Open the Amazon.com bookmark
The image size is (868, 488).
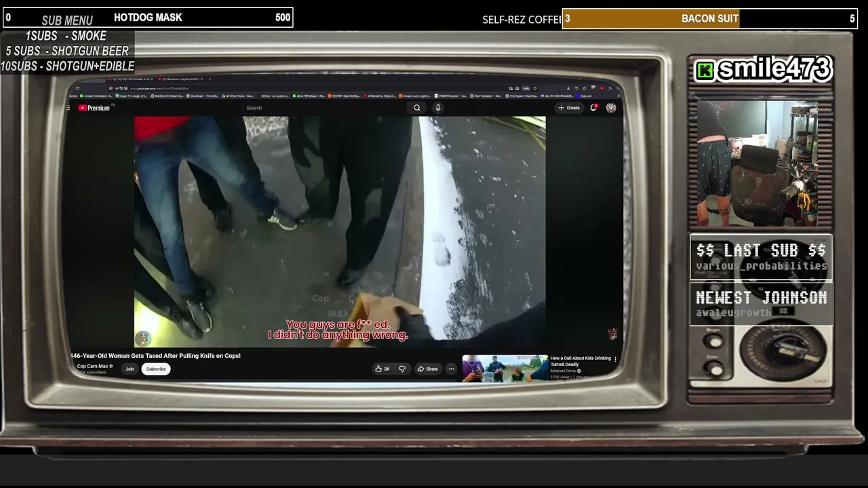coord(415,96)
